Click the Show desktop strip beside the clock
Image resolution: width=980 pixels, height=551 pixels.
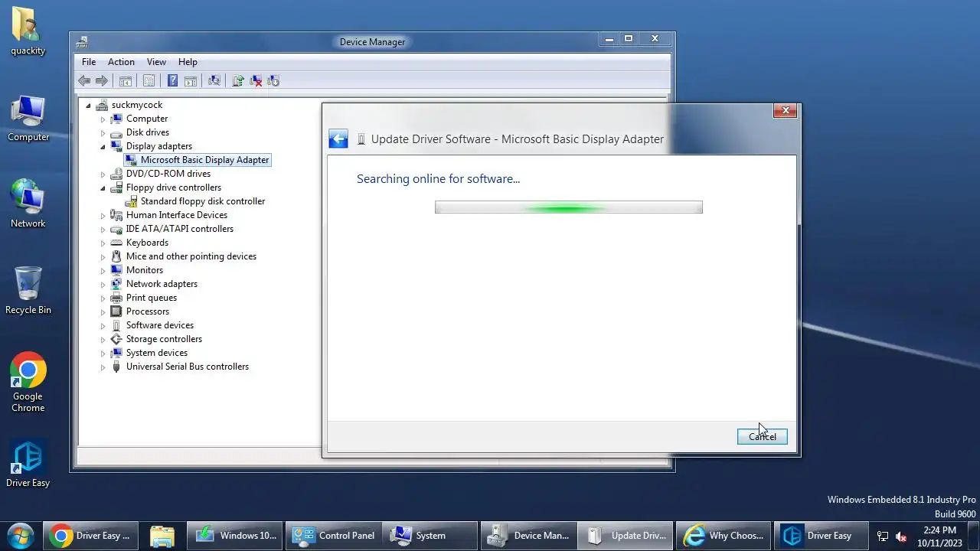975,536
